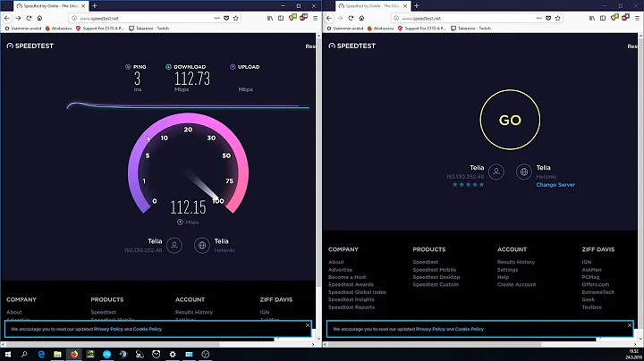Open Windows Start menu

(x=7, y=354)
